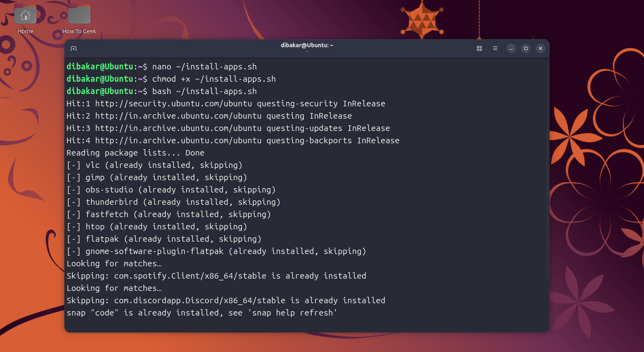Click the first Looking for matches line

point(114,263)
